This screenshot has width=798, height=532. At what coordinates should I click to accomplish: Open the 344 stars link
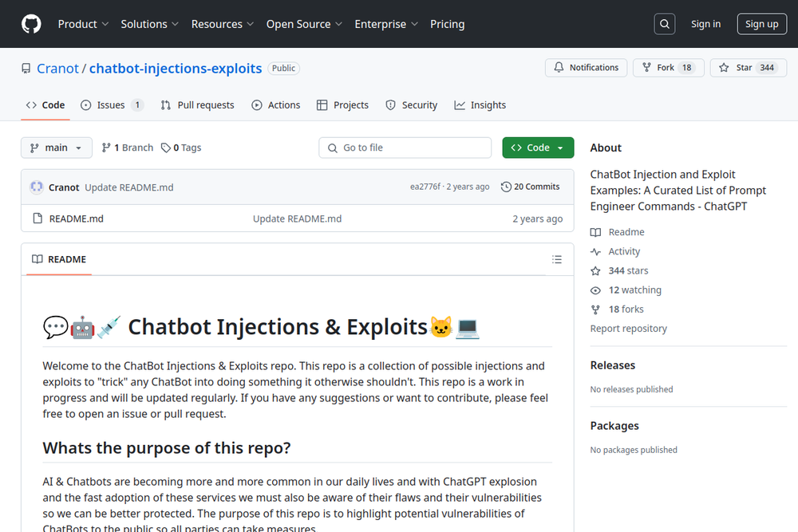pyautogui.click(x=628, y=270)
